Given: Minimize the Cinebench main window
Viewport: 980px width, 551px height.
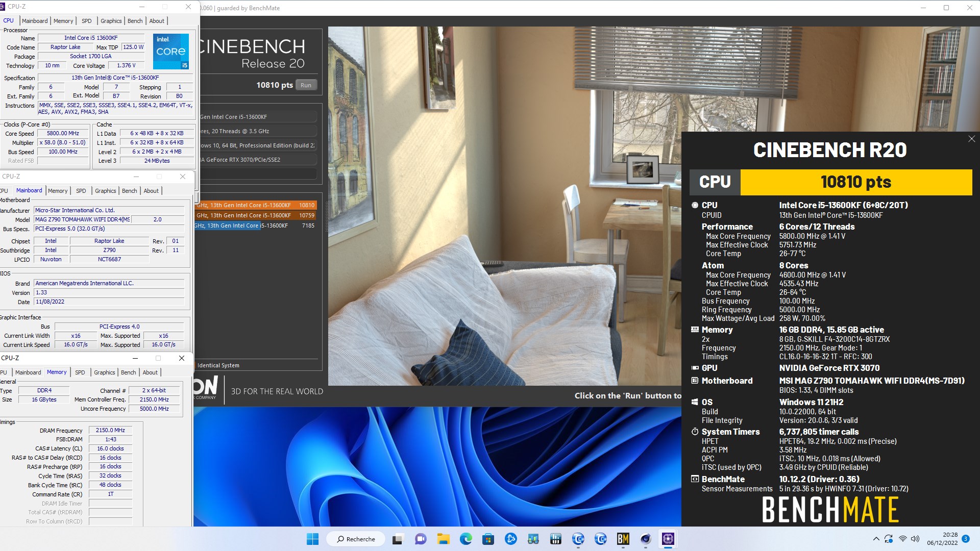Looking at the screenshot, I should (923, 8).
